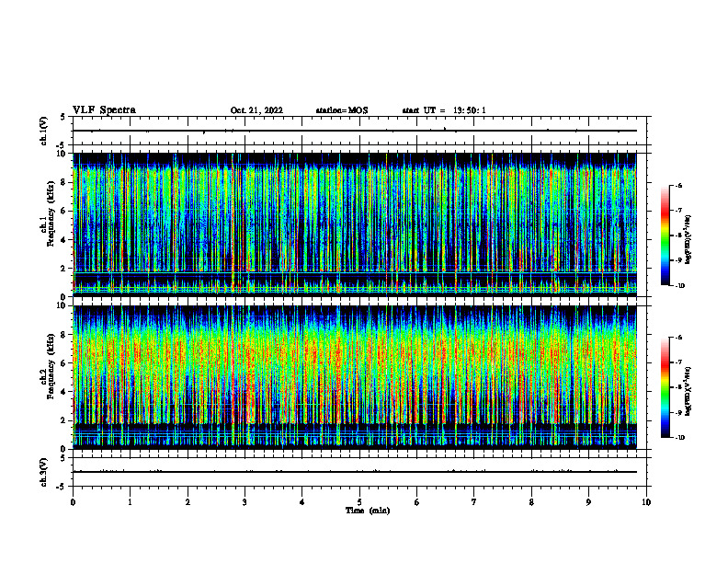Click the ch.1 voltage waveform strip
The height and width of the screenshot is (563, 728).
click(360, 131)
